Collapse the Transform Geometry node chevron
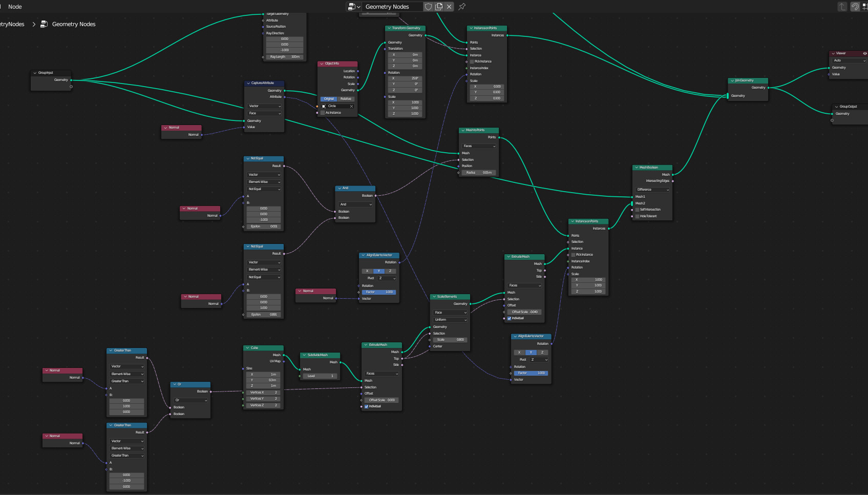Viewport: 868px width, 495px height. 390,28
